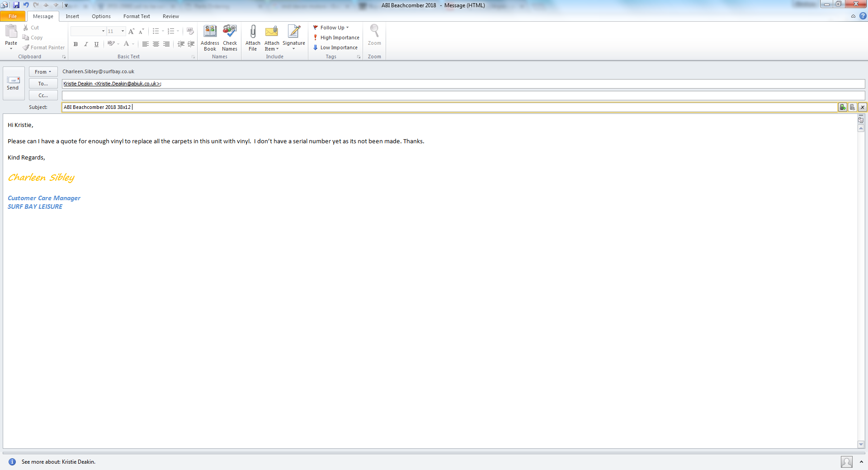Image resolution: width=868 pixels, height=470 pixels.
Task: Open the From account dropdown
Action: click(x=43, y=72)
